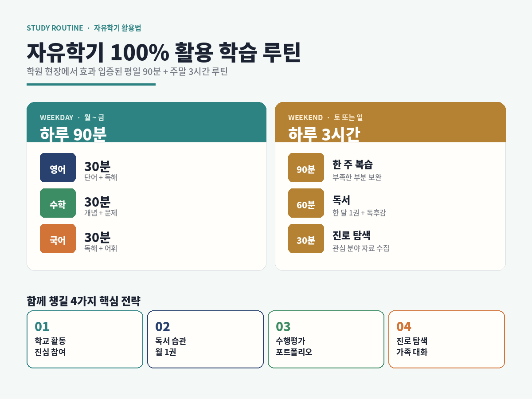Viewport: 532px width, 399px height.
Task: Select the 90분 weekend time badge
Action: [306, 168]
